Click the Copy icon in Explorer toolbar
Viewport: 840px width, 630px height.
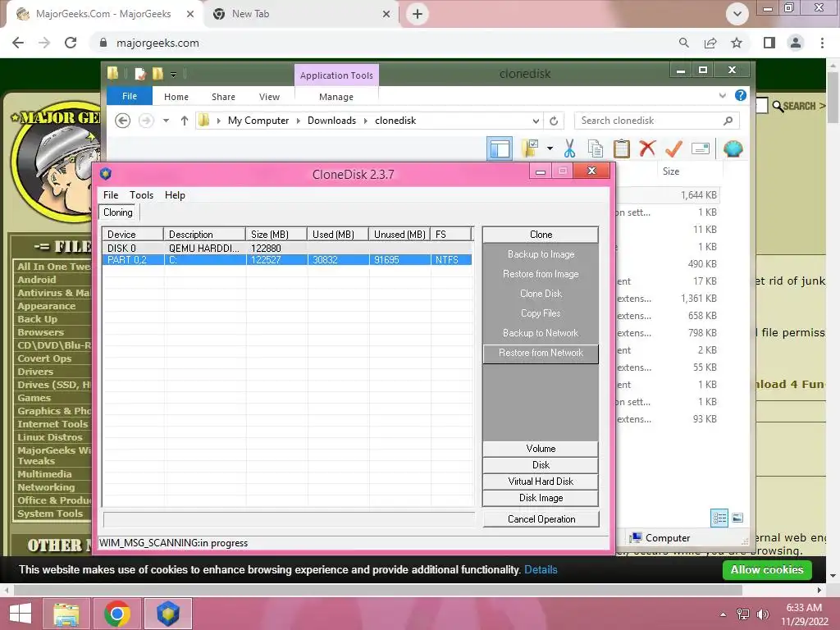pos(596,148)
